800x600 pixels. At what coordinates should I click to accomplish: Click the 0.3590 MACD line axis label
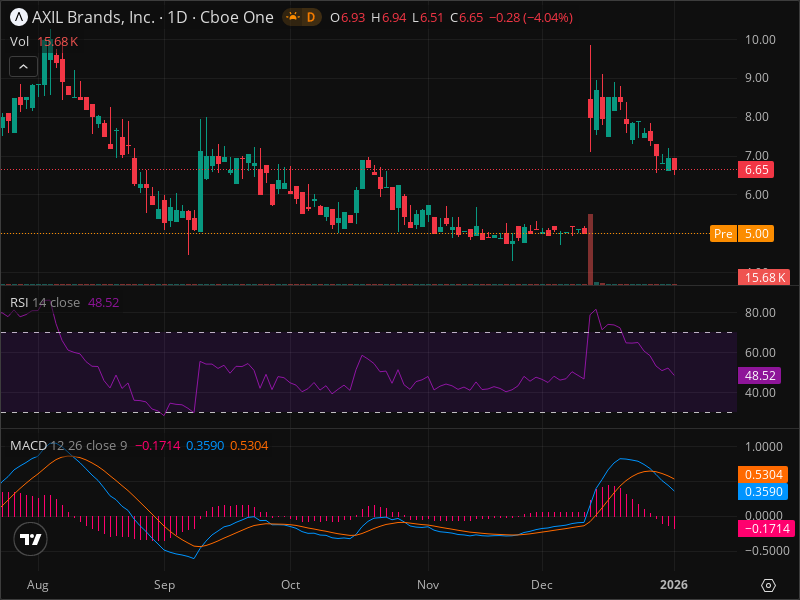[763, 491]
